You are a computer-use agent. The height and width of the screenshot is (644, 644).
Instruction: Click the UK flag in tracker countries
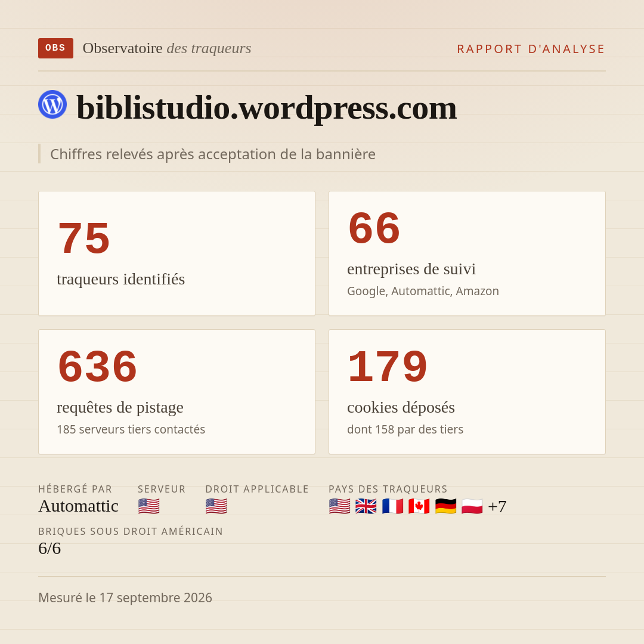pyautogui.click(x=366, y=506)
